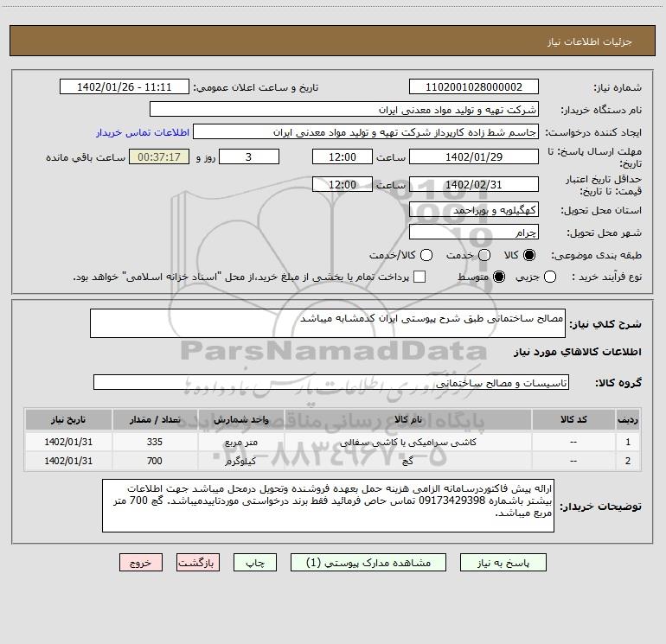666x644 pixels.
Task: Select the متوسط purchase type radio
Action: point(499,277)
